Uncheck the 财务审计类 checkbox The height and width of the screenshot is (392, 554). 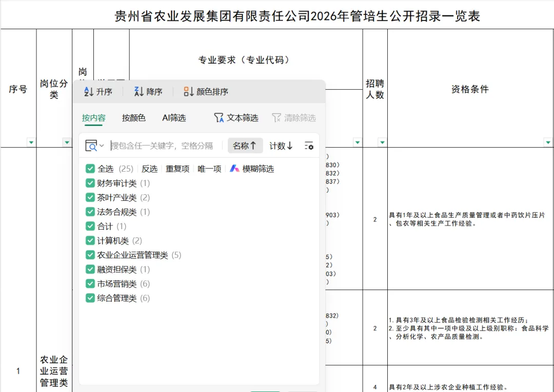pos(90,183)
